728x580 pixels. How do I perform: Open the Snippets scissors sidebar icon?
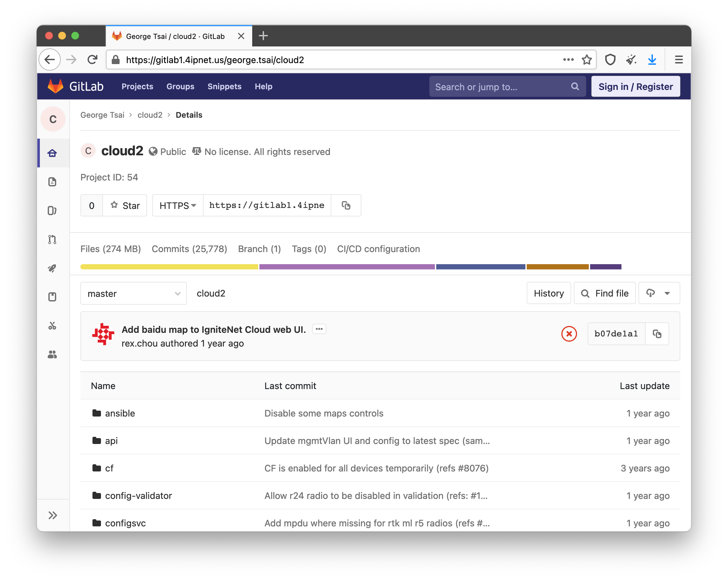click(x=52, y=325)
